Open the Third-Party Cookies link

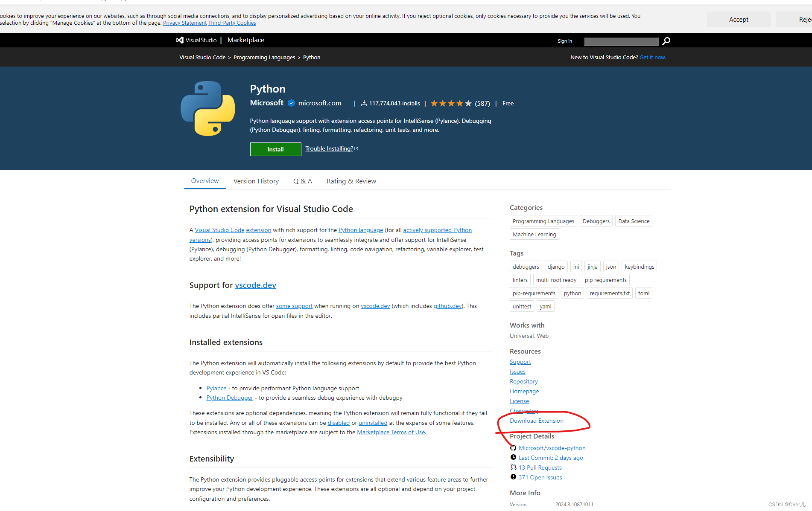(x=232, y=23)
